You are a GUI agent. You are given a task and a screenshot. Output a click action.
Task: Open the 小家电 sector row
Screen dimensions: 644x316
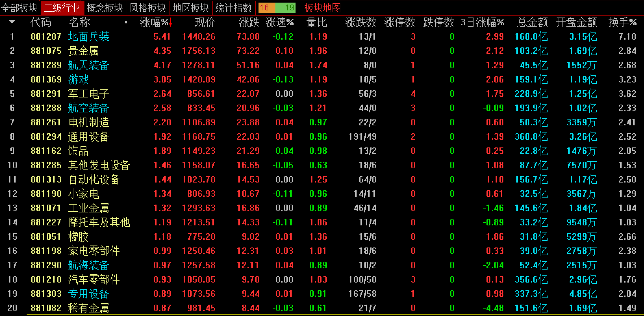(x=322, y=194)
